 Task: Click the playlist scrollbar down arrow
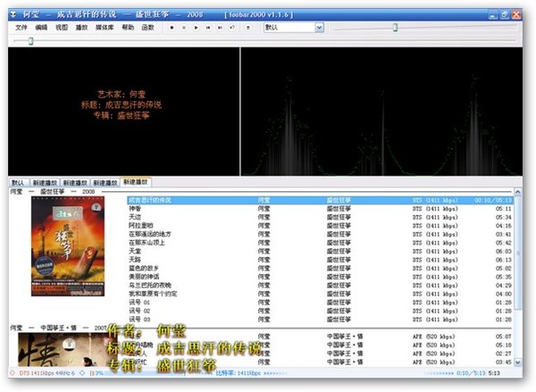(x=518, y=363)
